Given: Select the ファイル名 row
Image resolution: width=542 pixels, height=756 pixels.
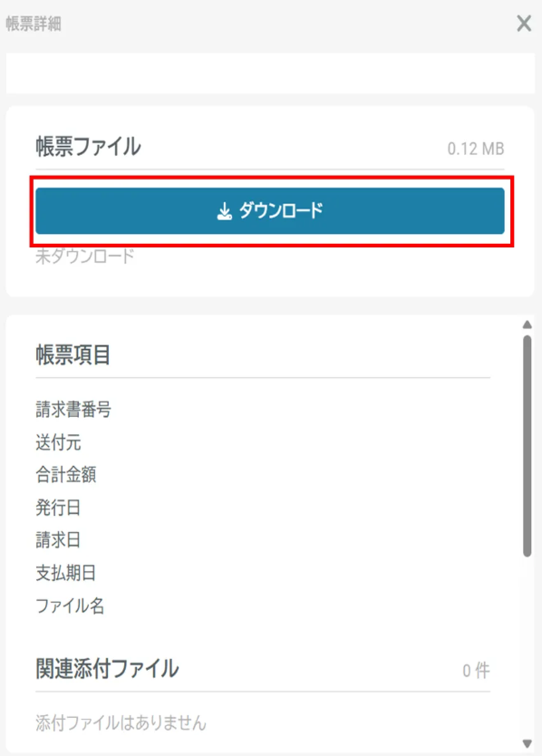Looking at the screenshot, I should click(x=263, y=606).
